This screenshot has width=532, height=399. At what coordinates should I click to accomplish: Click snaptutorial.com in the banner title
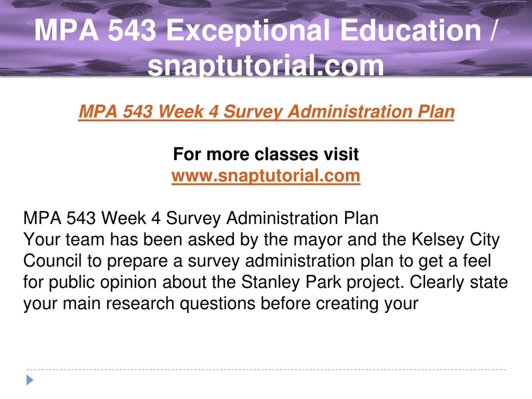point(266,66)
